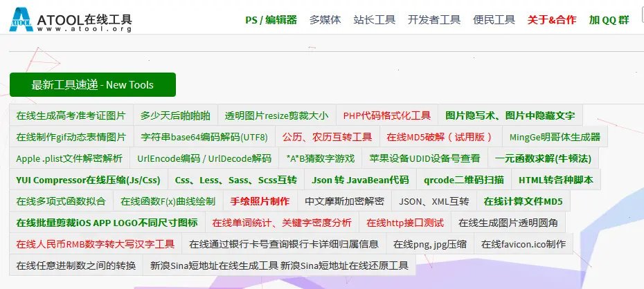Open 字符串base64编码解码(UTF8) tool
This screenshot has width=644, height=289.
pos(204,136)
